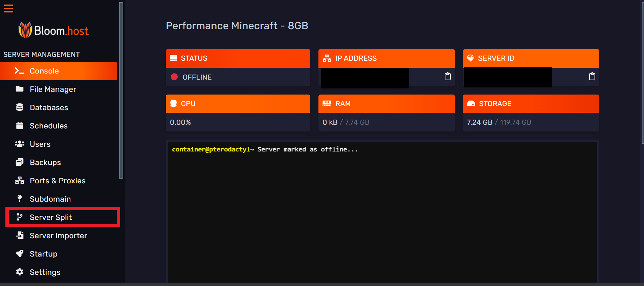Click the Databases stack icon
644x286 pixels.
point(20,107)
